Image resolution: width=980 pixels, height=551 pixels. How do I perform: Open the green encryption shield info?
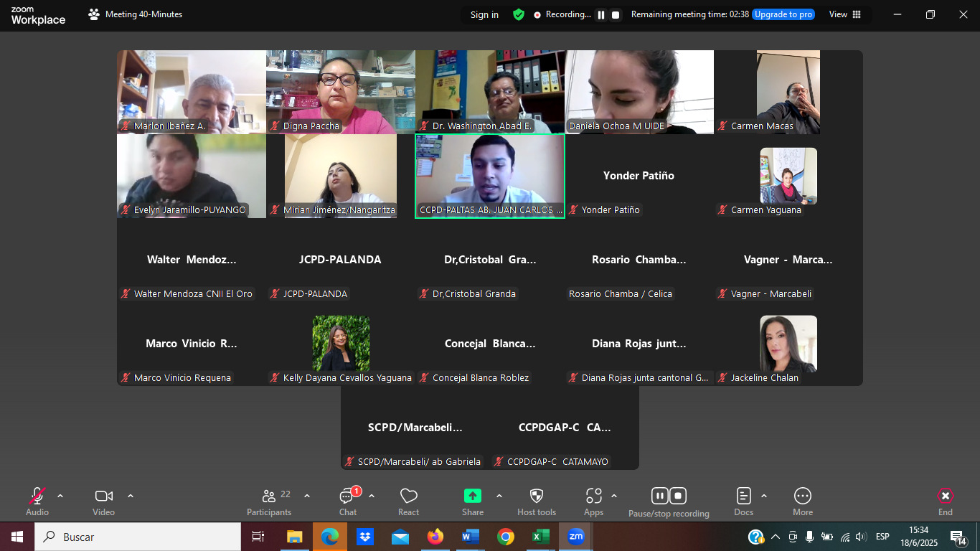pos(519,14)
